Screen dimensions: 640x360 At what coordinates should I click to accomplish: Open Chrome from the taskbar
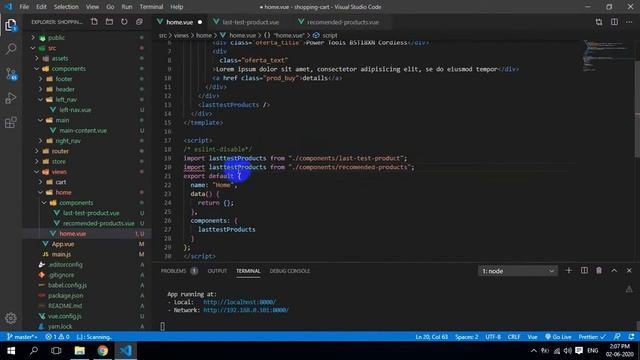(x=102, y=351)
